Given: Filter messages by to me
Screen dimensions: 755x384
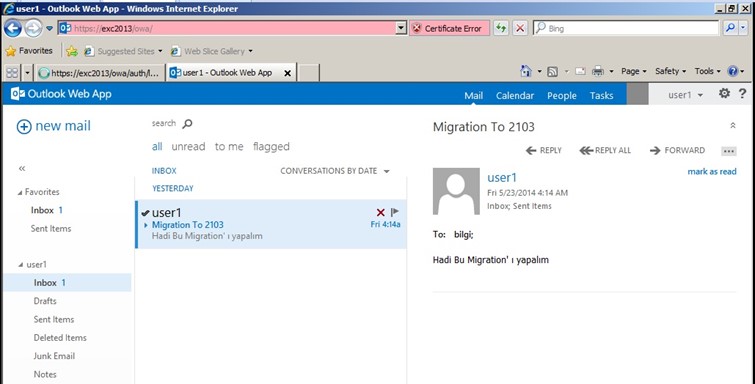Looking at the screenshot, I should [229, 146].
